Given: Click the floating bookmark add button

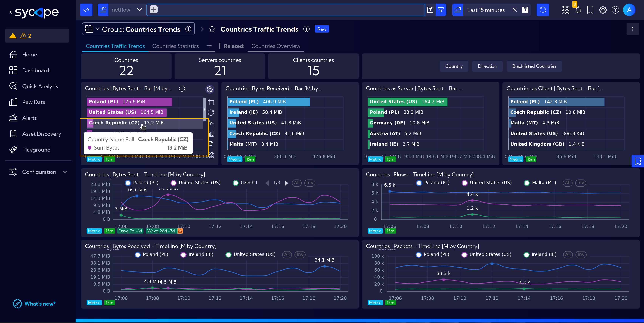Looking at the screenshot, I should coord(638,161).
